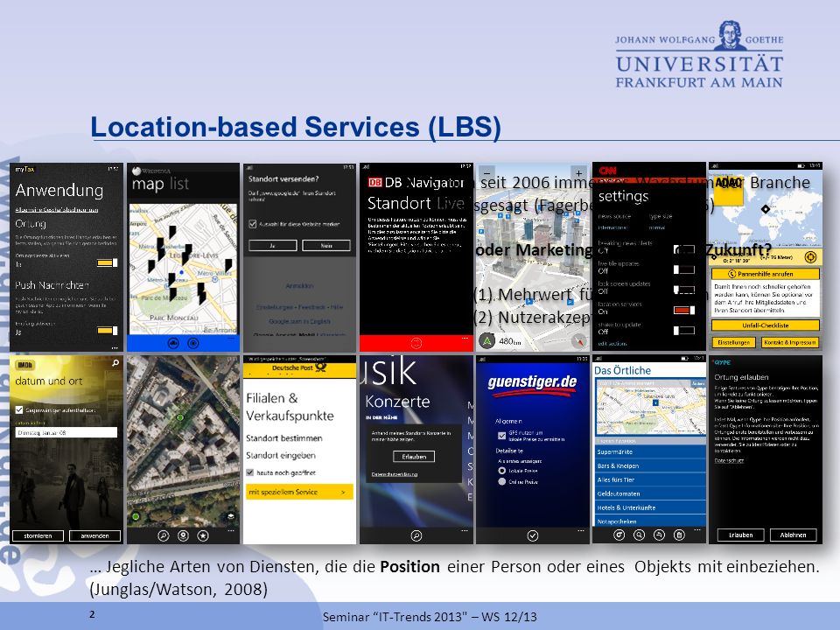
Task: Click Qype 'Ablehnen' button
Action: (x=793, y=535)
